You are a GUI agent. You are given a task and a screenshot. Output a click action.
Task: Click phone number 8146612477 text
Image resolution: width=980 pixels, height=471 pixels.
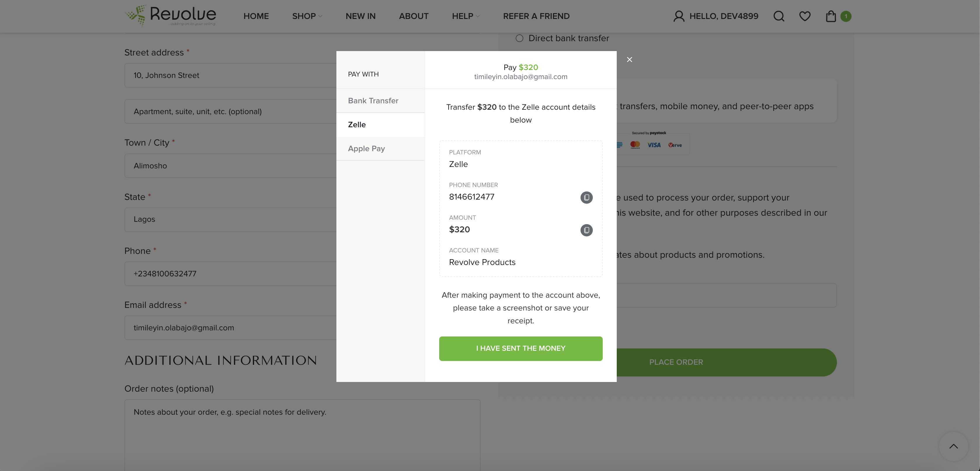(x=471, y=197)
